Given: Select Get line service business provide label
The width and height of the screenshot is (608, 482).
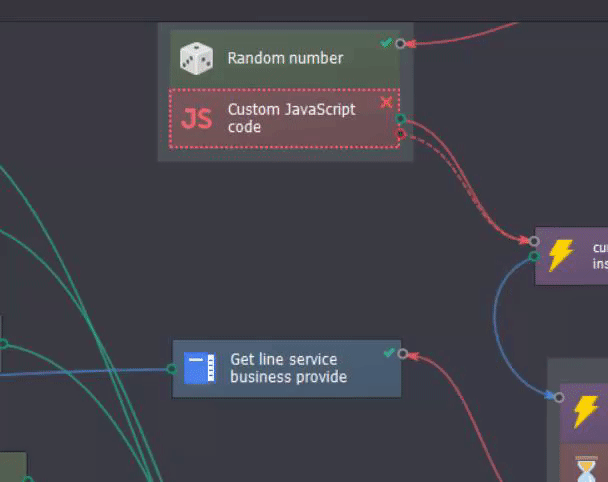Looking at the screenshot, I should (x=288, y=368).
